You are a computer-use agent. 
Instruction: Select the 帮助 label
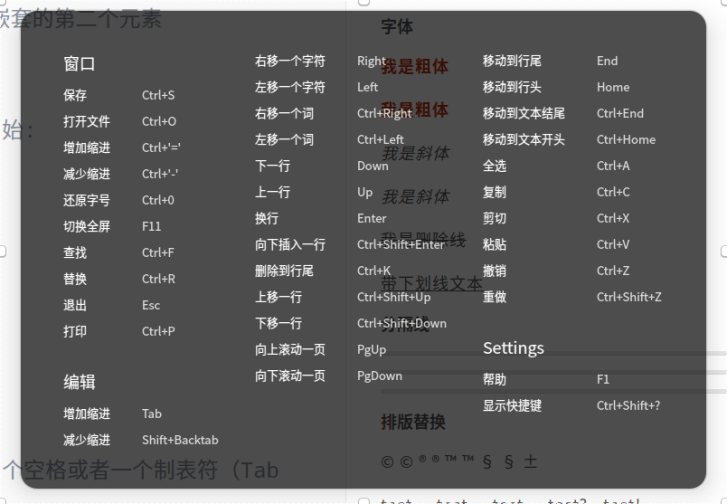coord(494,380)
